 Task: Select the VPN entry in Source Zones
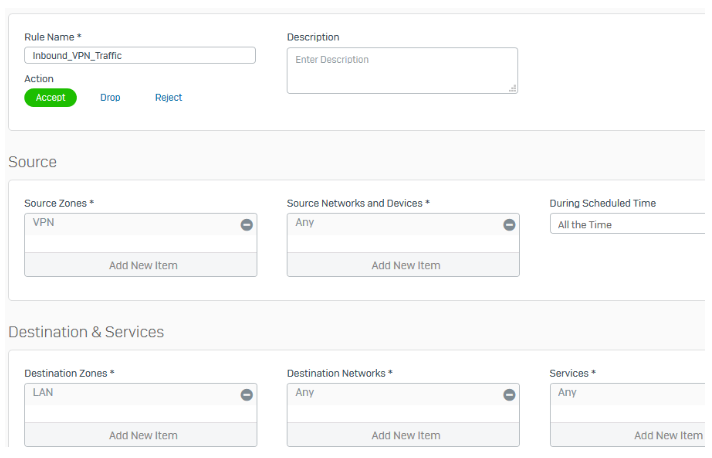[44, 223]
